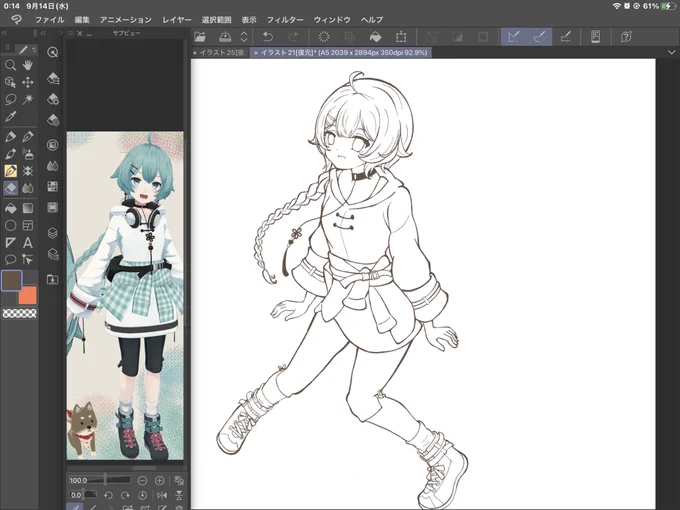Select the Figure ellipse tool
Image resolution: width=680 pixels, height=510 pixels.
10,226
